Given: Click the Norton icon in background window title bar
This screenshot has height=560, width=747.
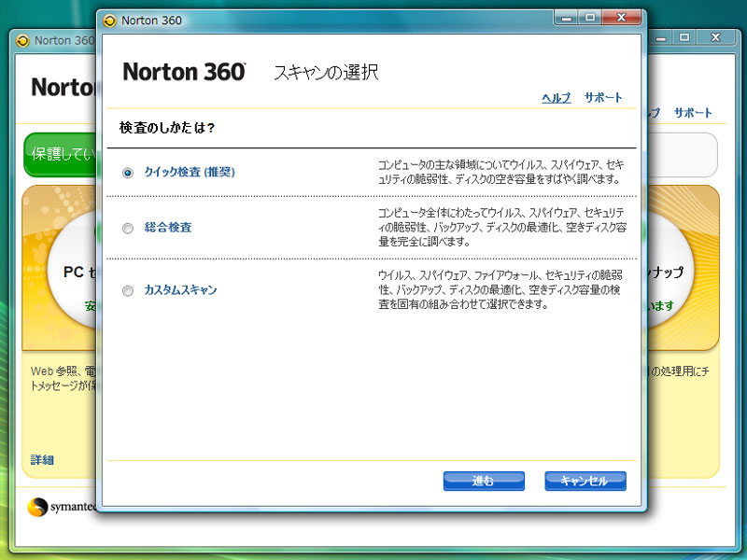Looking at the screenshot, I should tap(22, 41).
